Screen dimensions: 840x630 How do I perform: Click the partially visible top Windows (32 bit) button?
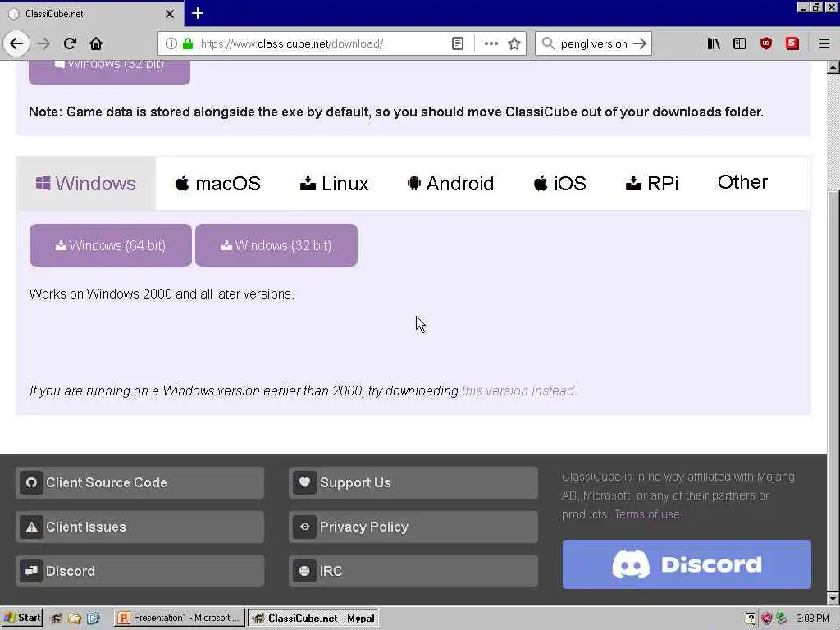point(109,72)
